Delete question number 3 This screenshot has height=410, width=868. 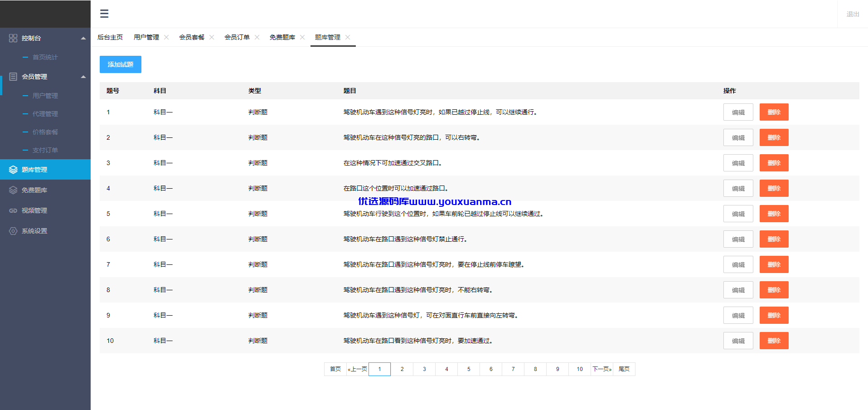point(774,163)
